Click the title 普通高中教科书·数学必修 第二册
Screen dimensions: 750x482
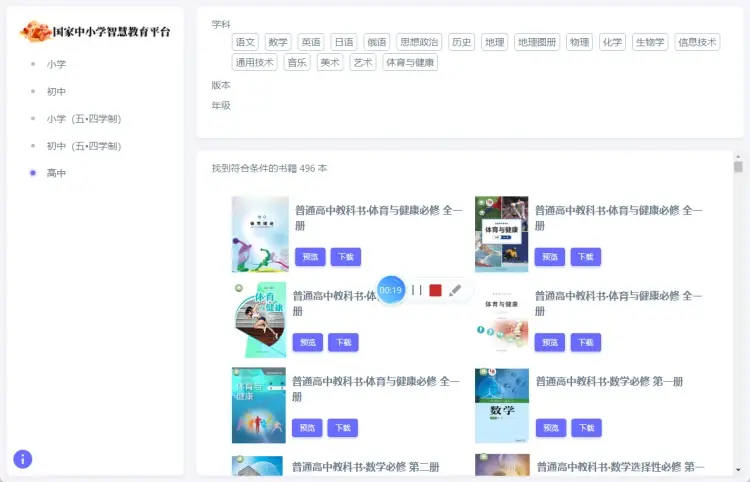coord(366,467)
